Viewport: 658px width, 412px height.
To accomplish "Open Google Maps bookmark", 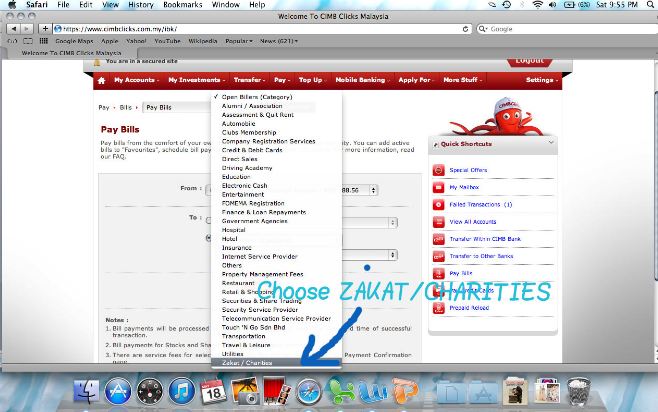I will (74, 41).
